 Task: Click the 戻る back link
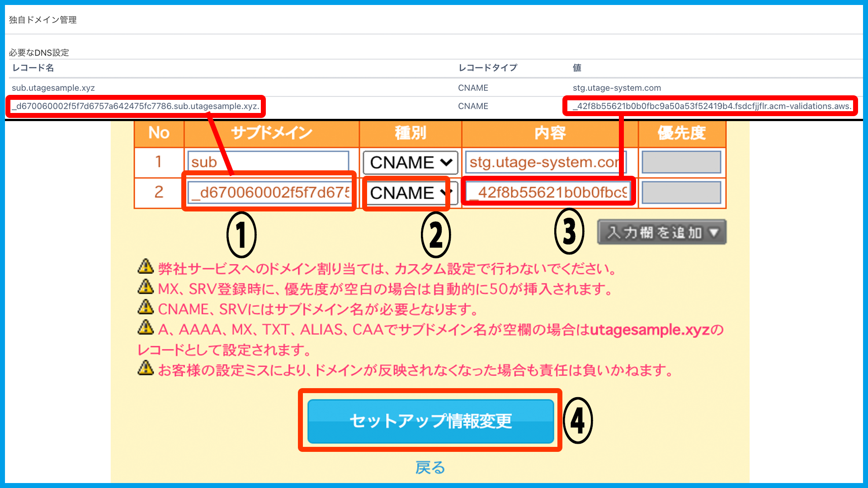coord(430,467)
